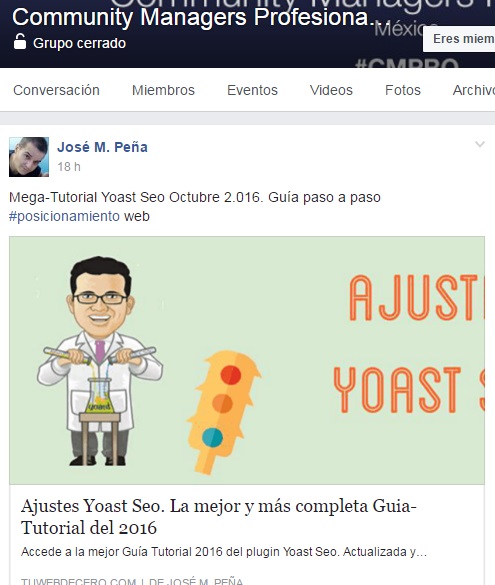
Task: Open the Archivos tab
Action: click(x=474, y=90)
